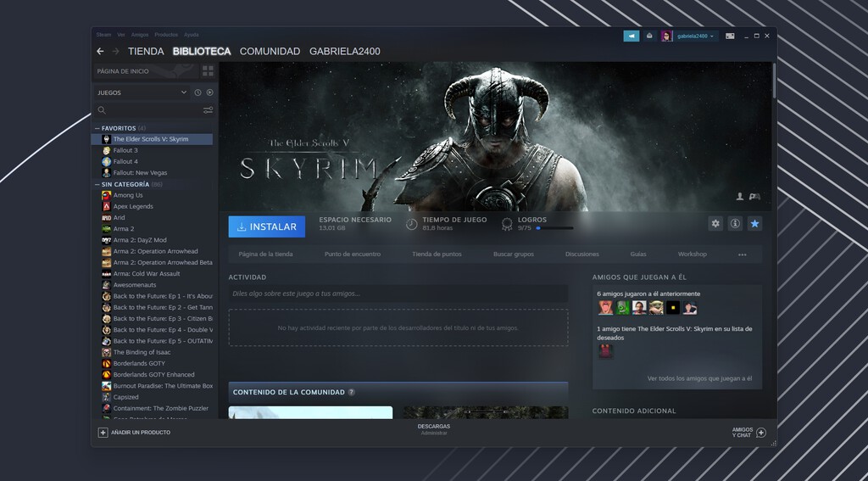
Task: Click the main page vertical scrollbar
Action: pyautogui.click(x=774, y=81)
